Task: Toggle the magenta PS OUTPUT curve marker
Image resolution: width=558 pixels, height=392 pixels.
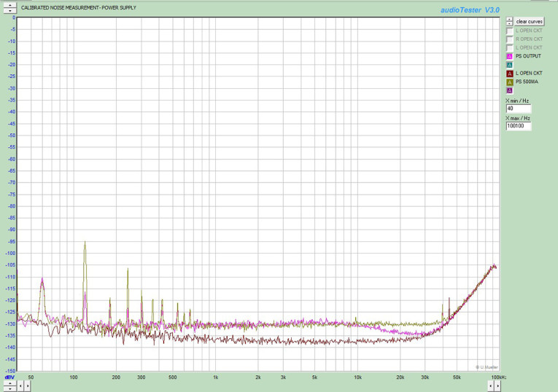Action: (x=510, y=57)
